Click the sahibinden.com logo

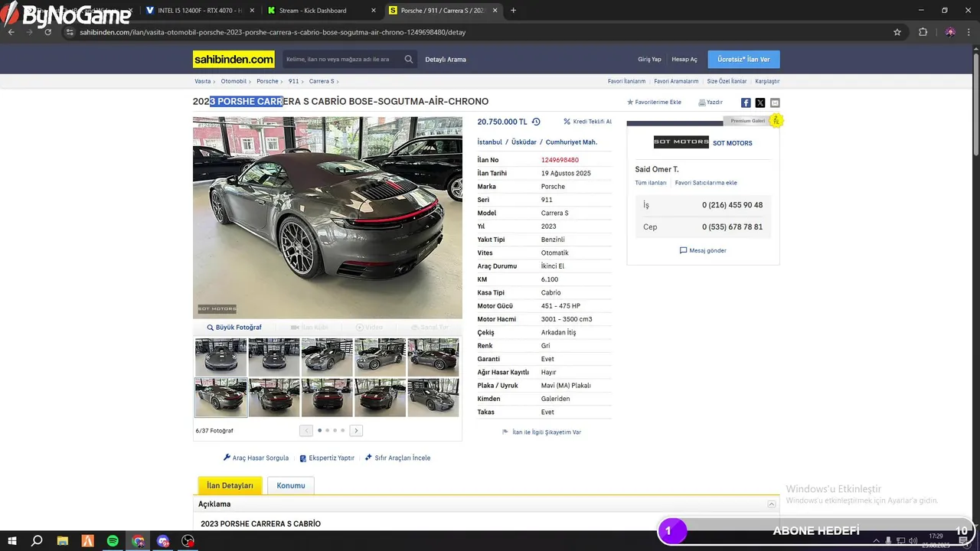point(234,59)
